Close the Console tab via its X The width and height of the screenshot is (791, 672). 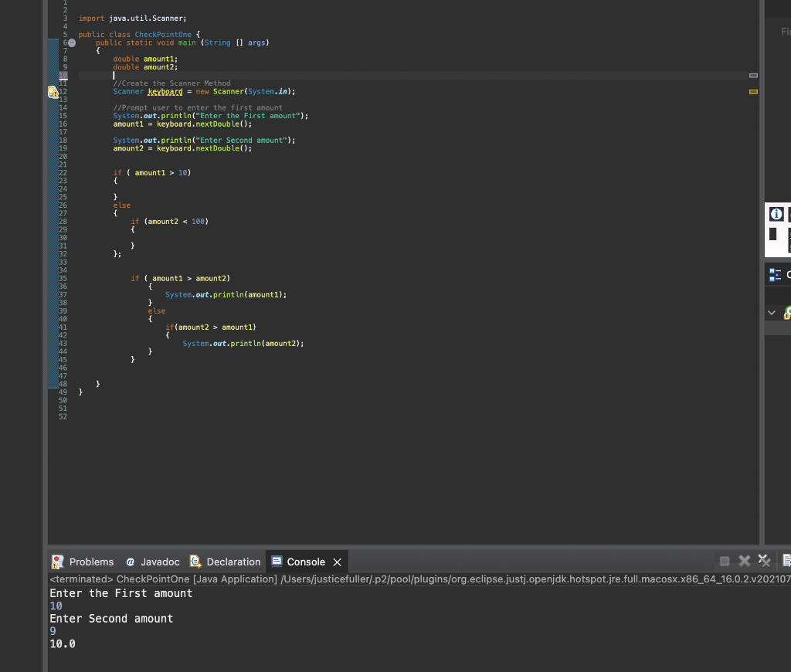[337, 562]
